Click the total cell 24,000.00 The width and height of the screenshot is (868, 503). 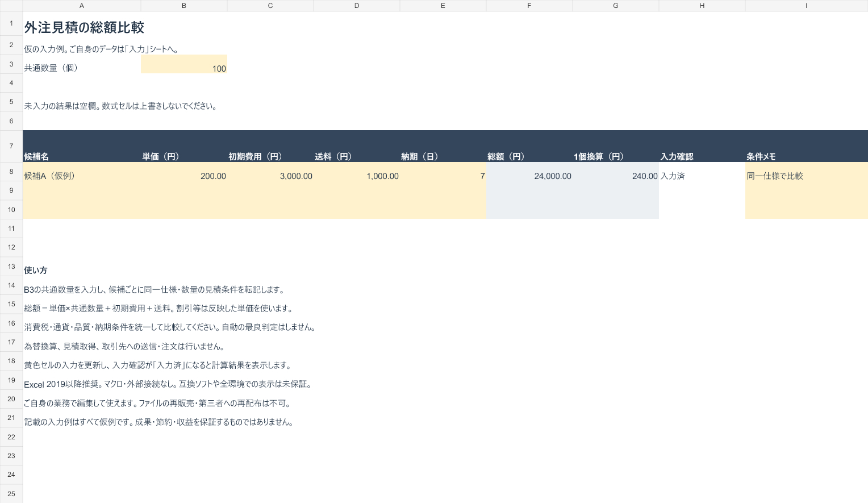tap(529, 172)
